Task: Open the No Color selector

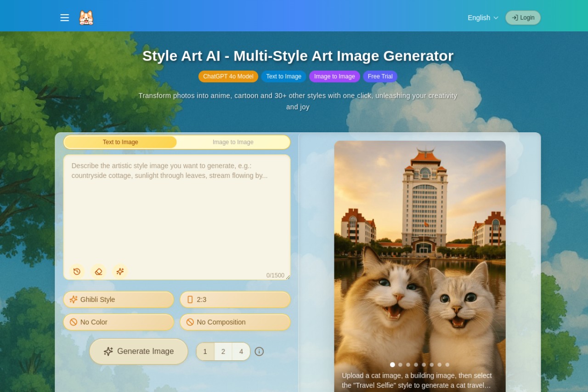Action: pos(119,322)
